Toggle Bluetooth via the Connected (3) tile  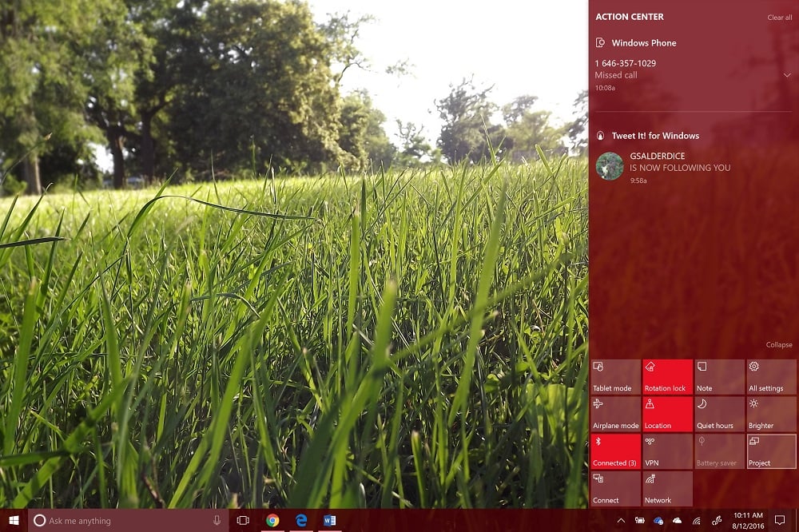point(614,451)
